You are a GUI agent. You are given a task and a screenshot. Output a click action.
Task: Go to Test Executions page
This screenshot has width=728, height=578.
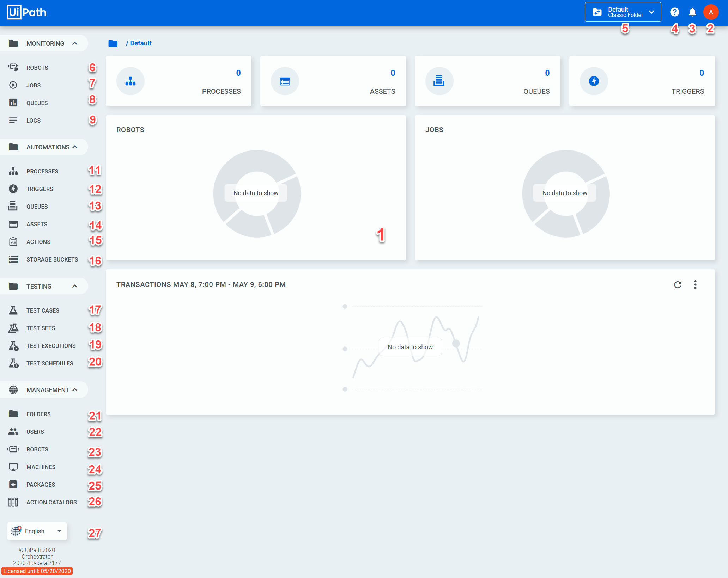(x=51, y=346)
